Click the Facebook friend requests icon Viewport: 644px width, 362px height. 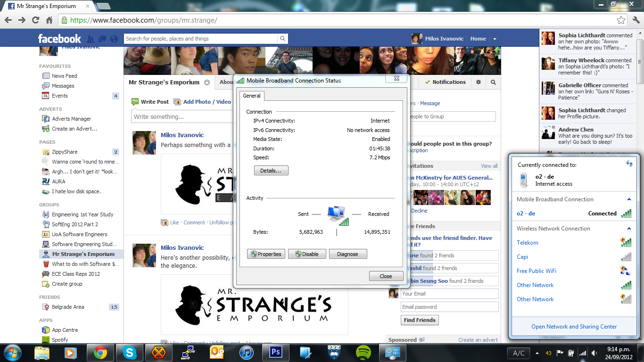click(91, 39)
